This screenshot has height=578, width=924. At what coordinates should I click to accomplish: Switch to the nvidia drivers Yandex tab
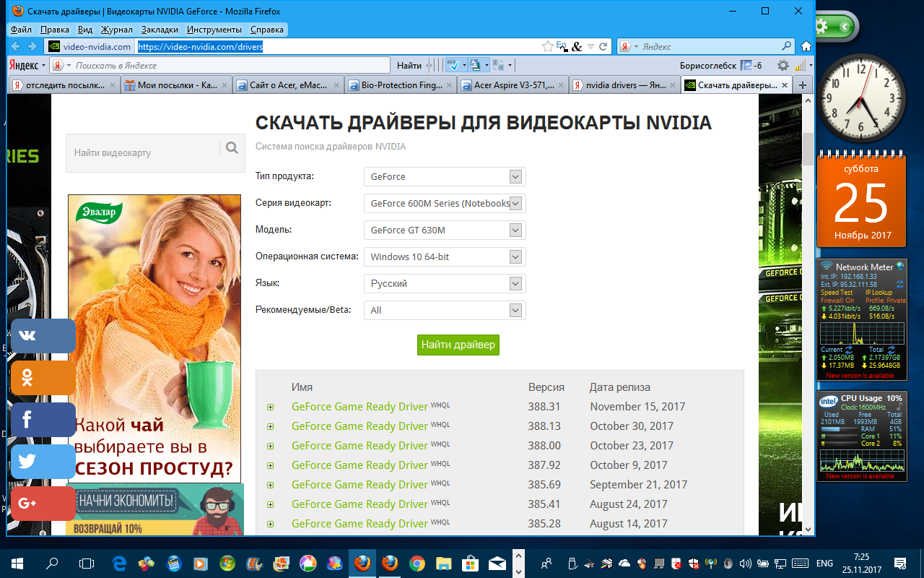tap(624, 85)
